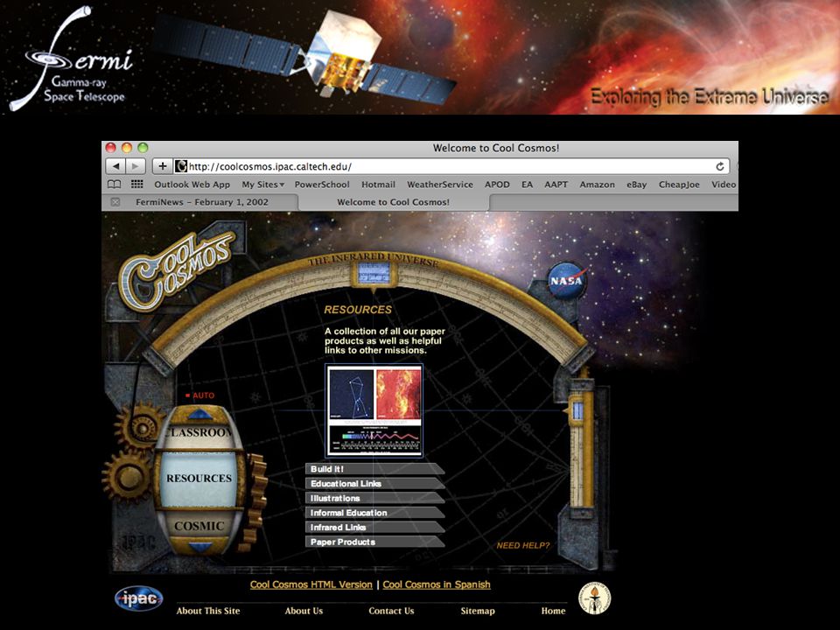Select RESOURCES on the menu wheel

199,479
